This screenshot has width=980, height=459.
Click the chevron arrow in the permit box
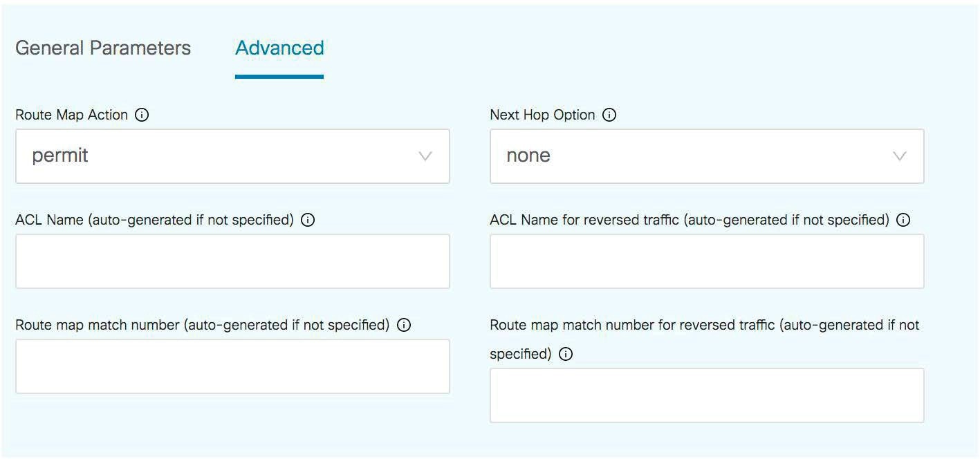[425, 156]
